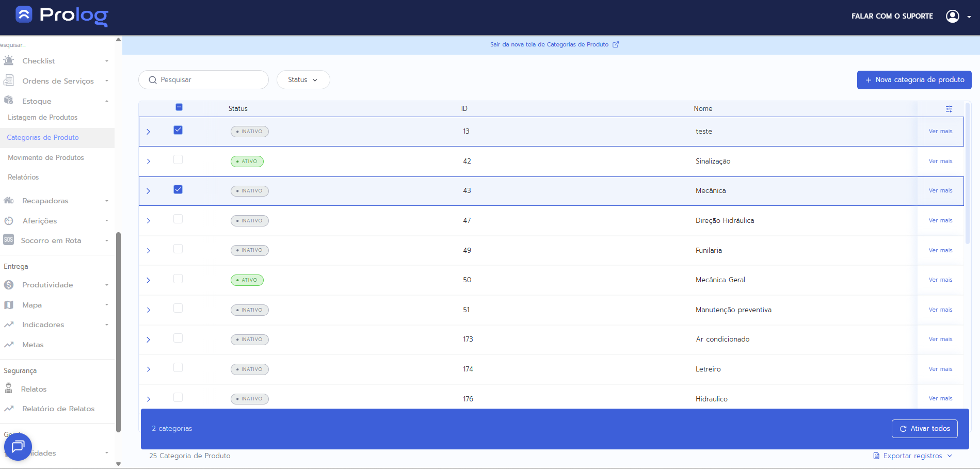Click the sidebar vertical scrollbar
This screenshot has width=980, height=469.
point(119,330)
